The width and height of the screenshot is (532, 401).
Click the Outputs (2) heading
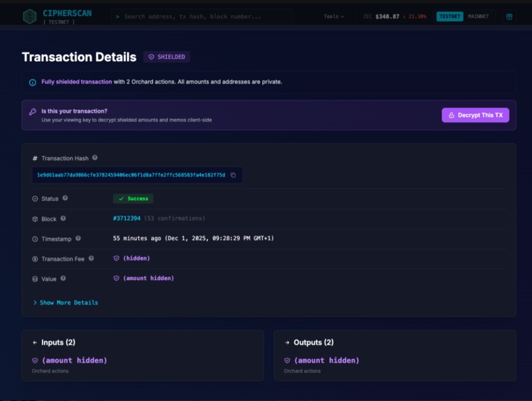[x=313, y=343]
